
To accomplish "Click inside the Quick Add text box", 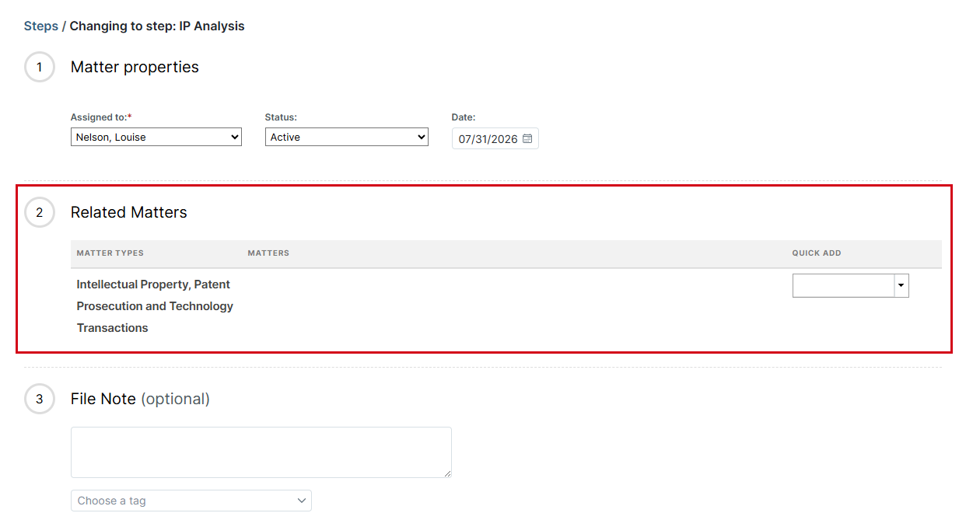I will coord(843,286).
